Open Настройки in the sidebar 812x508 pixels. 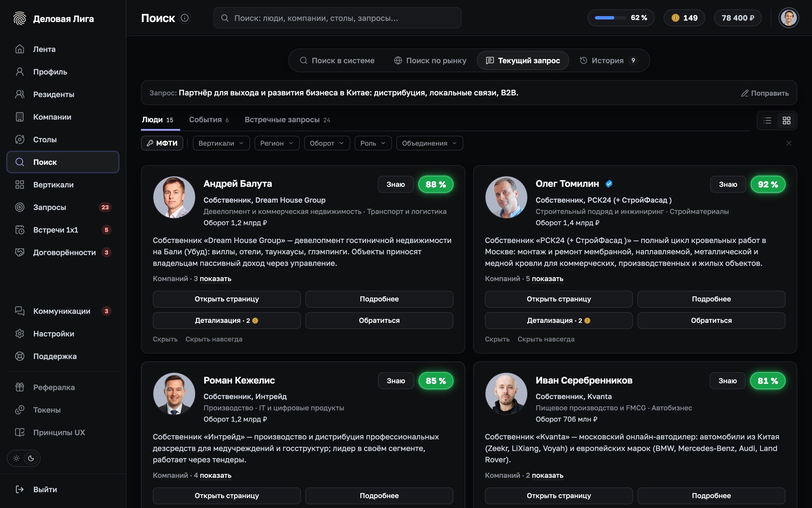[x=63, y=334]
